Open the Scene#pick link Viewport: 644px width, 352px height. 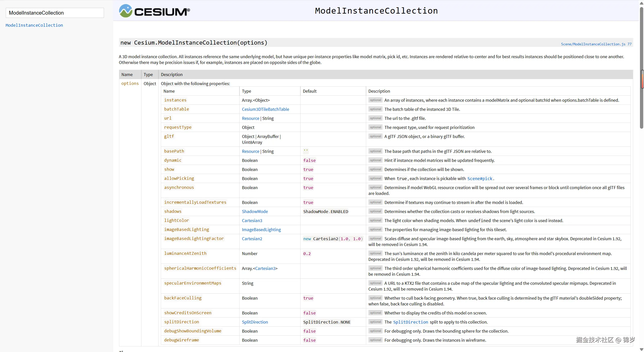click(480, 179)
